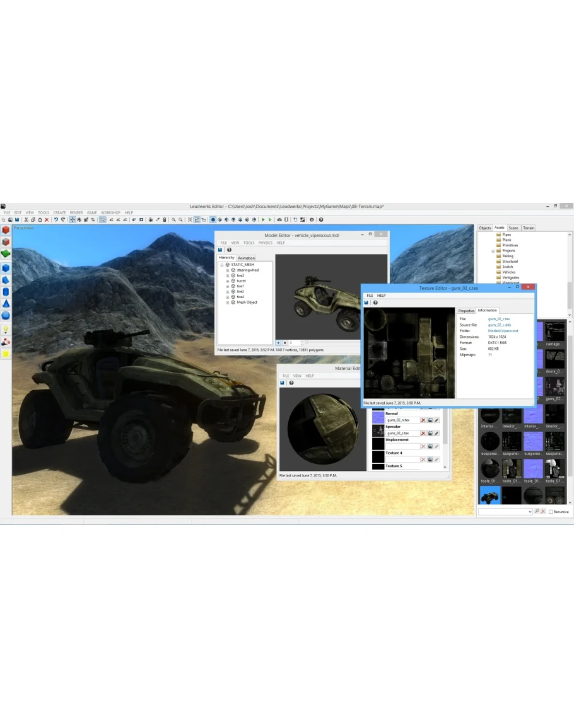Image resolution: width=574 pixels, height=728 pixels.
Task: Edit the Specular texture with pencil icon
Action: tap(436, 434)
